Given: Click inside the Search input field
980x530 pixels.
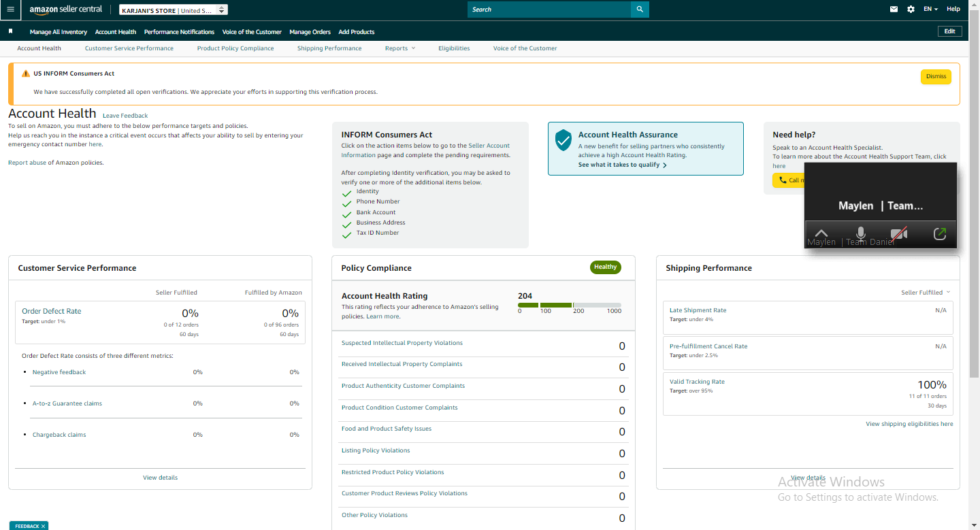Looking at the screenshot, I should [549, 10].
